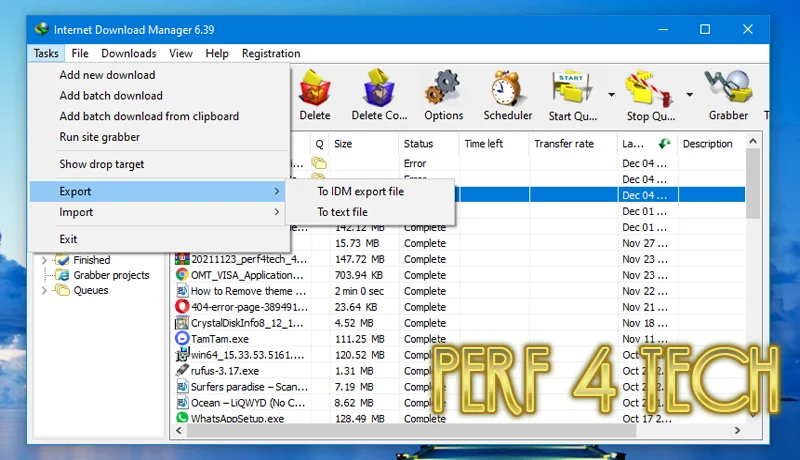Click the Delete toolbar icon

click(x=315, y=88)
